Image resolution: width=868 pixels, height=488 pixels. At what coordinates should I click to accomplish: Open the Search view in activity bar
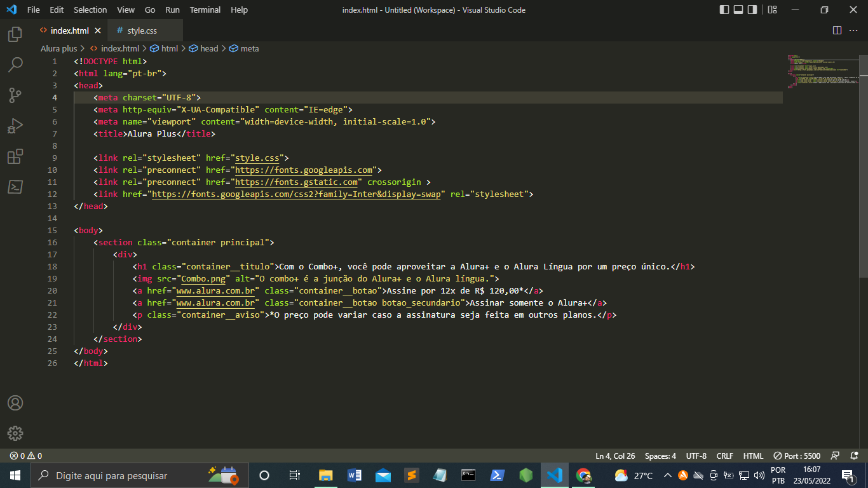click(x=15, y=64)
